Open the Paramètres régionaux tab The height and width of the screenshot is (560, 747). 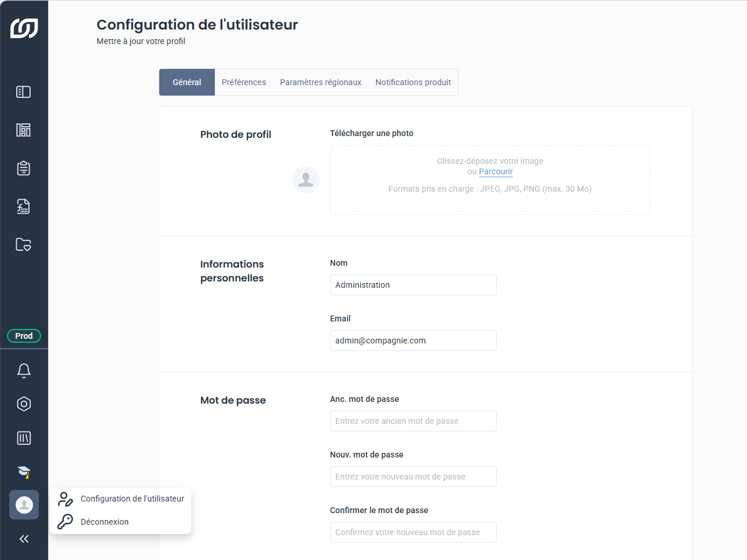click(x=321, y=82)
